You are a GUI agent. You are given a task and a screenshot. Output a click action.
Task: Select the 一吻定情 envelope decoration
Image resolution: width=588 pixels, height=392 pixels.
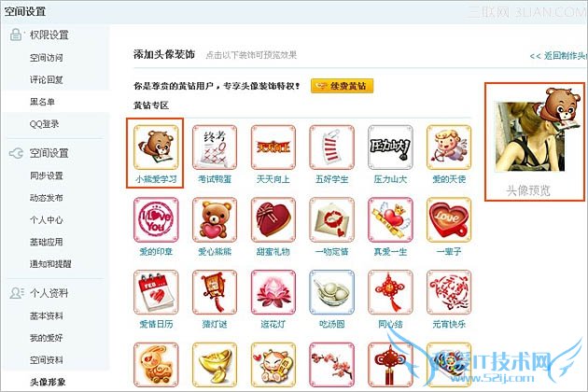(331, 220)
